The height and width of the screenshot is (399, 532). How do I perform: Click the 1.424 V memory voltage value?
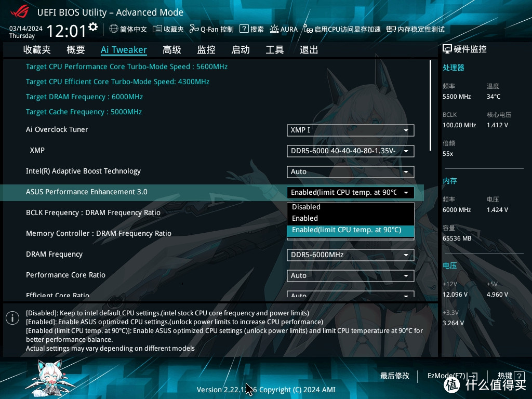click(x=497, y=210)
